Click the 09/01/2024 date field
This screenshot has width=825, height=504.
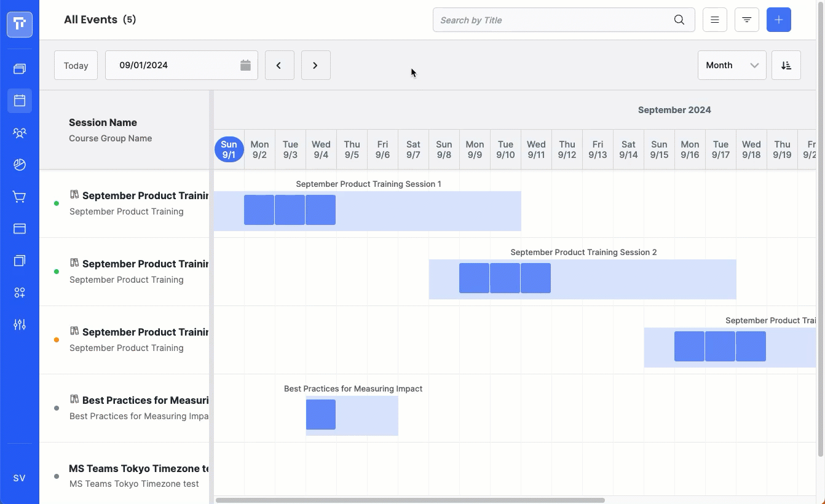[x=181, y=65]
